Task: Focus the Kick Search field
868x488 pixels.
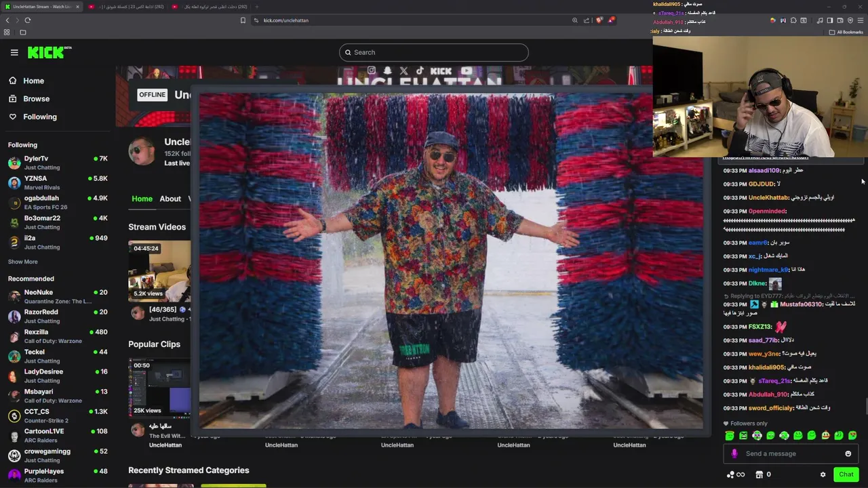Action: 434,52
